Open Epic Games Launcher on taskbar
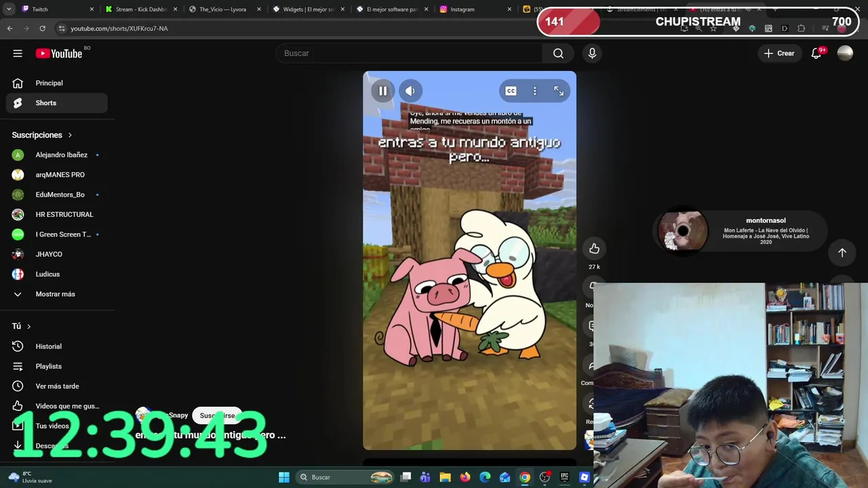 564,477
